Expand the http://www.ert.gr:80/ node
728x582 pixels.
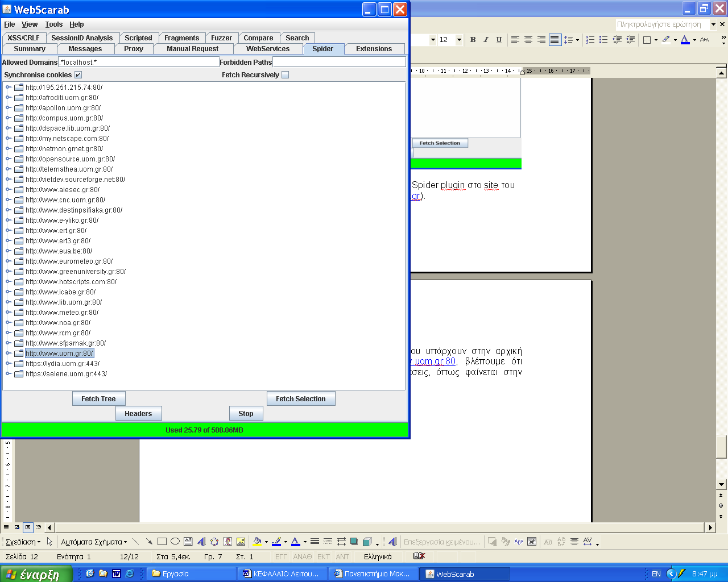tap(9, 231)
